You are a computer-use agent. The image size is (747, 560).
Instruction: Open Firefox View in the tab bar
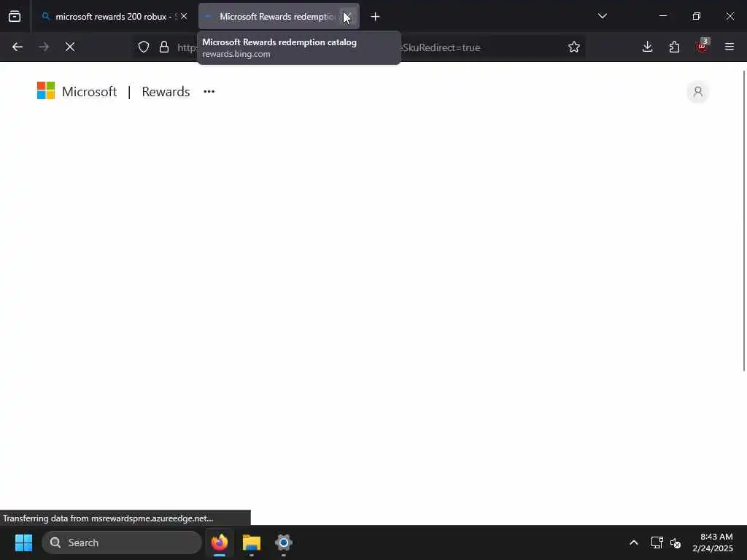[x=15, y=17]
